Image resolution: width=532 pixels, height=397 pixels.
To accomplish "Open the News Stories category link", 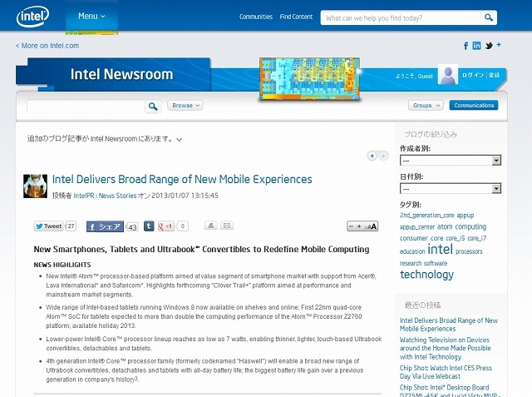I will (117, 196).
